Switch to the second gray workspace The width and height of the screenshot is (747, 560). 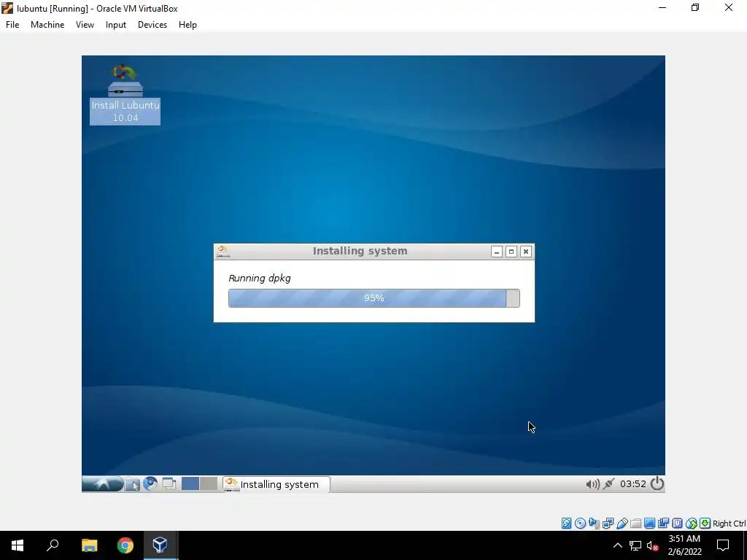point(209,484)
